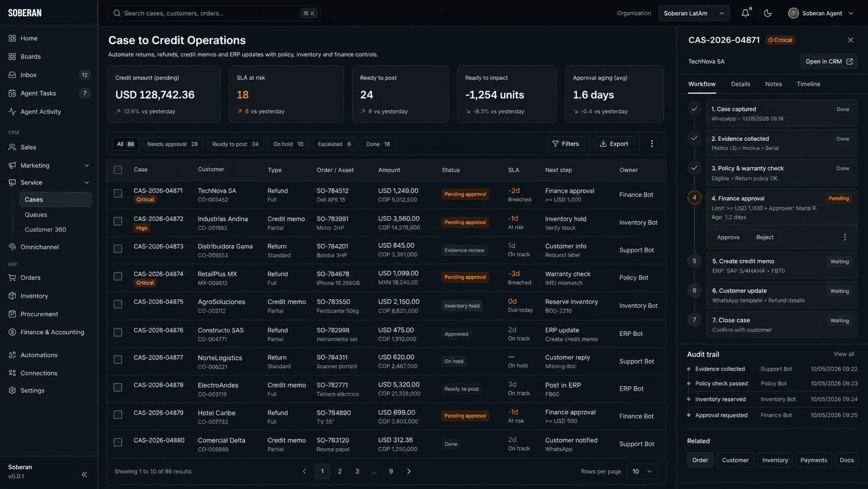Image resolution: width=868 pixels, height=489 pixels.
Task: Open the Home sidebar icon
Action: pyautogui.click(x=12, y=38)
